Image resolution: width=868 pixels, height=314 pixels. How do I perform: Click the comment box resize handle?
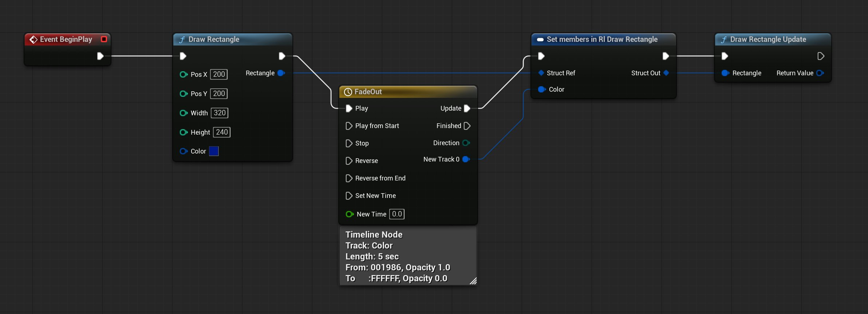[x=473, y=281]
